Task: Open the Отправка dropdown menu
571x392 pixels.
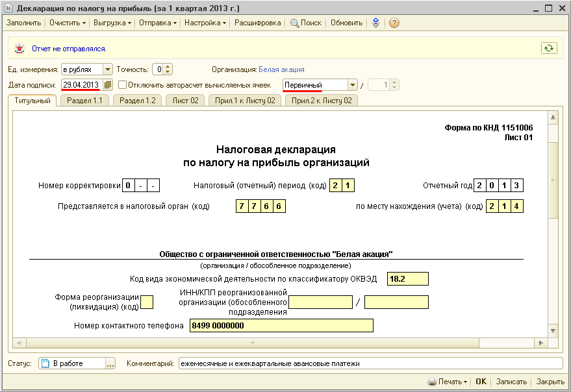Action: pyautogui.click(x=158, y=23)
